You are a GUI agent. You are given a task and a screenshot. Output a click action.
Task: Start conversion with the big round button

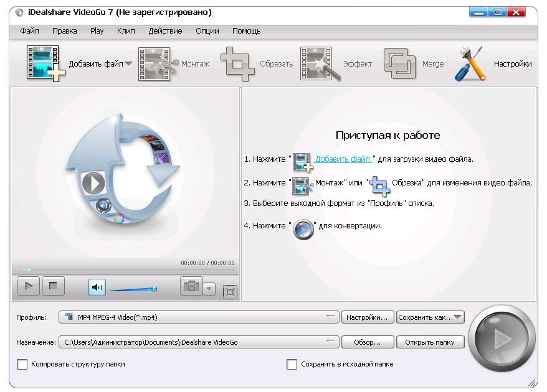[502, 338]
